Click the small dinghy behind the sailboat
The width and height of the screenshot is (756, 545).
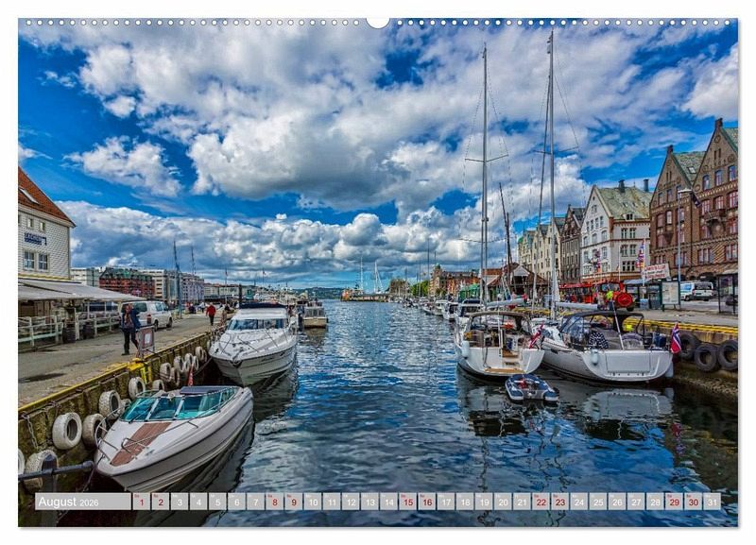pyautogui.click(x=530, y=388)
